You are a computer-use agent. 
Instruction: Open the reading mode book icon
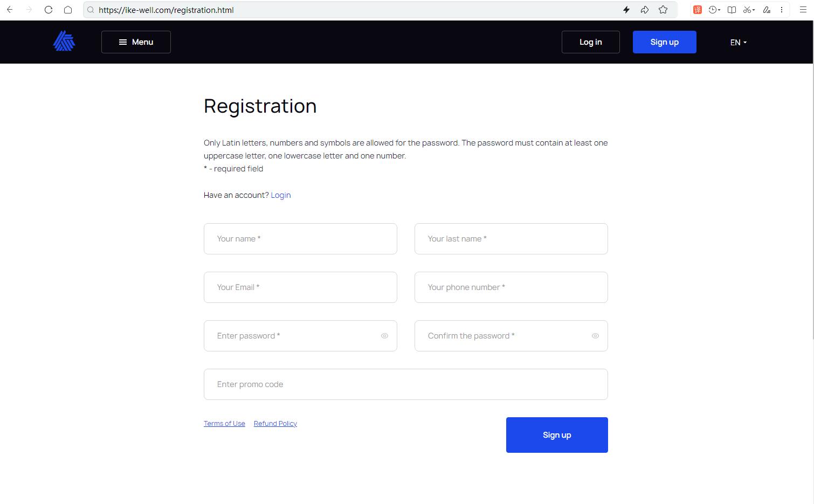(x=732, y=10)
